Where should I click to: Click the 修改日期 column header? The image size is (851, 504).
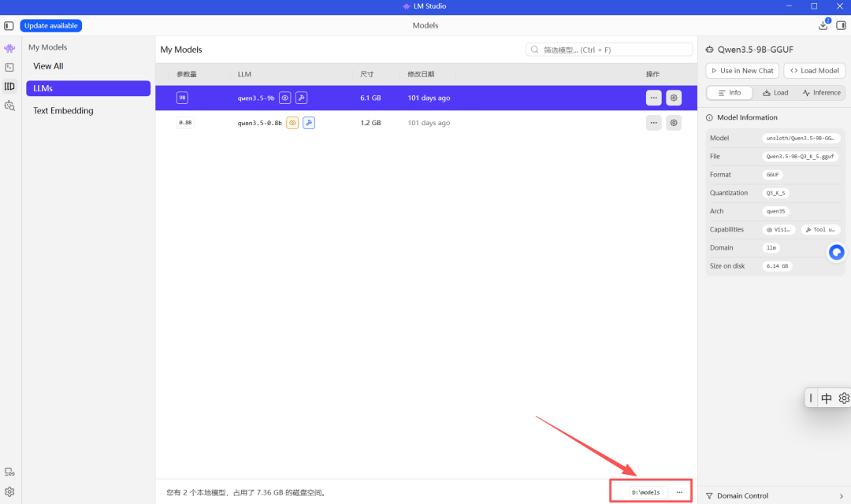pyautogui.click(x=421, y=74)
